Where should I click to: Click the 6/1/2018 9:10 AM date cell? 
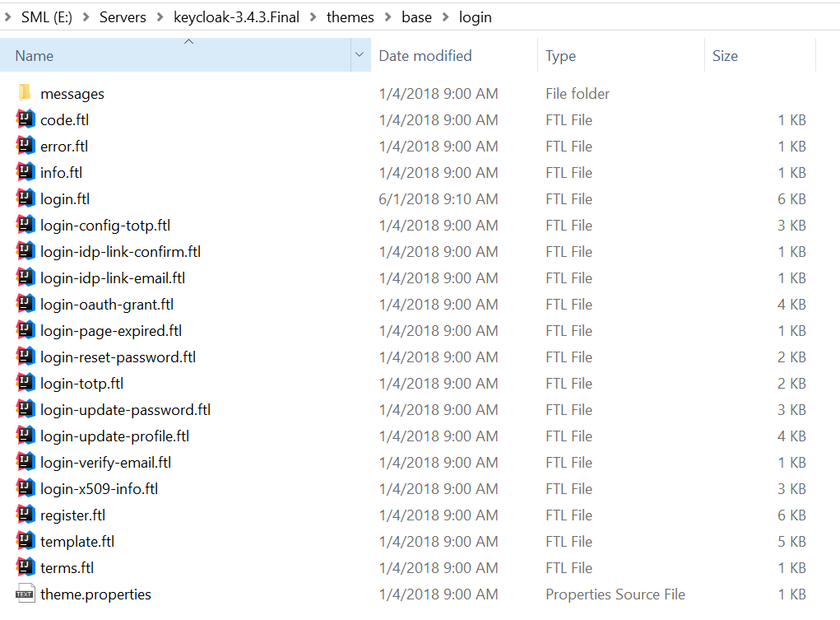pos(439,199)
